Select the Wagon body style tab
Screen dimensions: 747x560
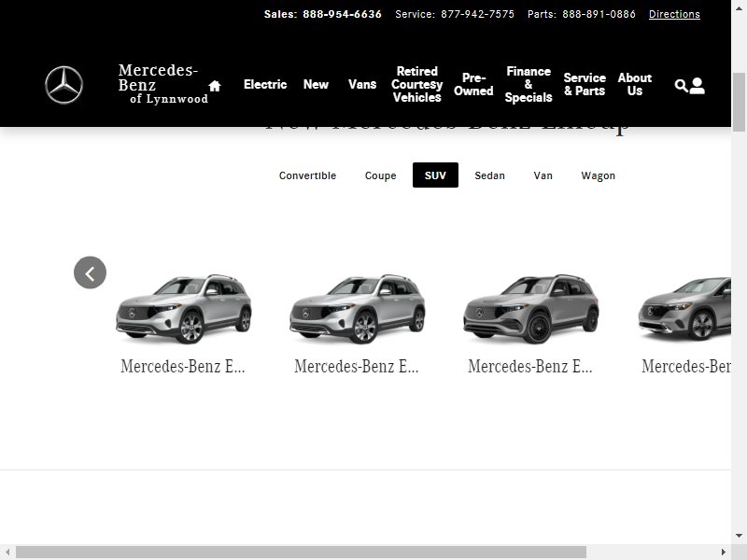pyautogui.click(x=599, y=175)
